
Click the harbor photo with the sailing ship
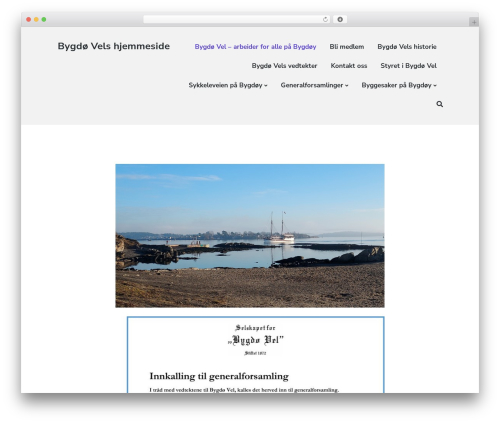click(250, 236)
